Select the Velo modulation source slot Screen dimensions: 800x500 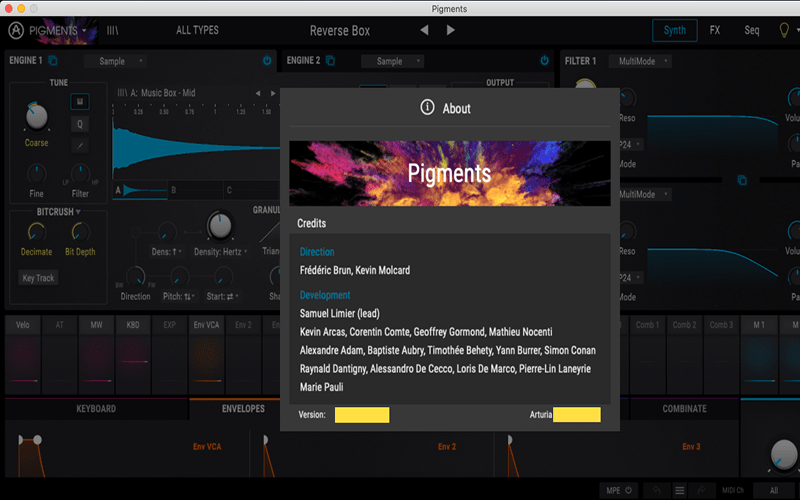coord(24,325)
